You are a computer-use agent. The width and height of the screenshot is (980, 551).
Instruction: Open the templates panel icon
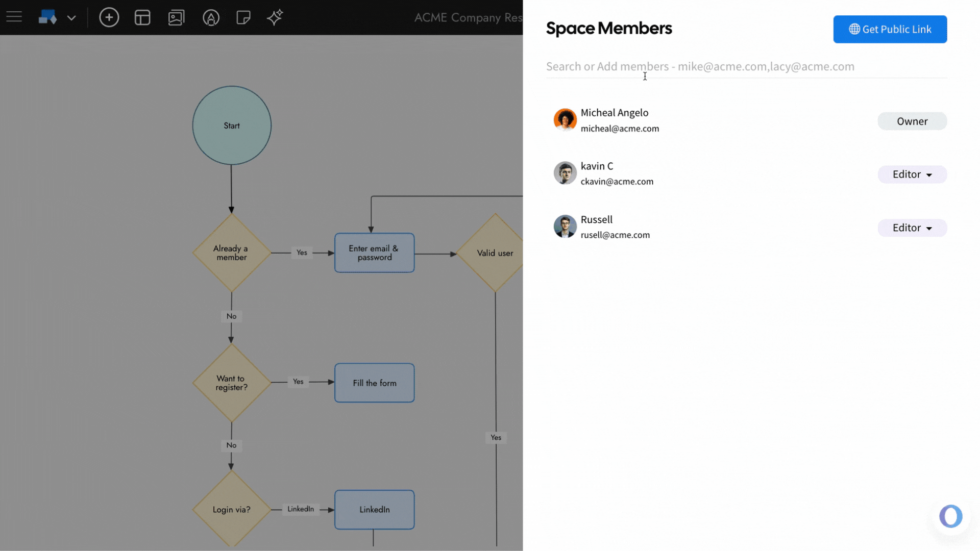pos(142,17)
